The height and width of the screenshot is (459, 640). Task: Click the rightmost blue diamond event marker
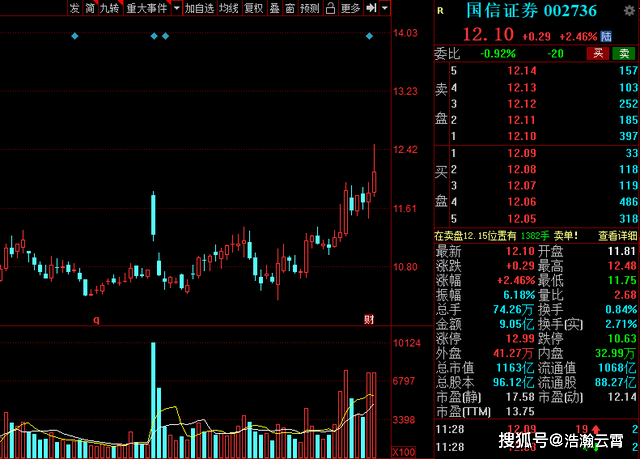point(369,36)
